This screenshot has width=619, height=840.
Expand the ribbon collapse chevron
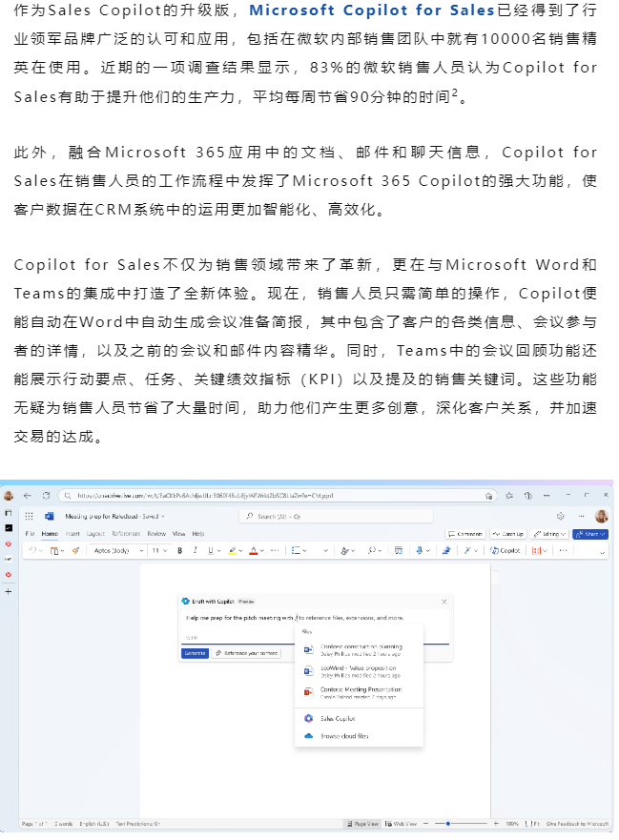pyautogui.click(x=602, y=552)
